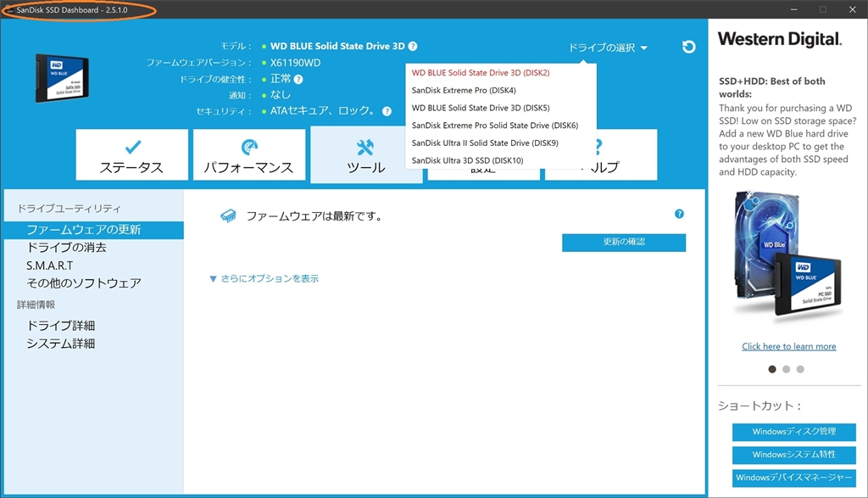Select the first carousel dot
This screenshot has width=868, height=498.
coord(772,370)
